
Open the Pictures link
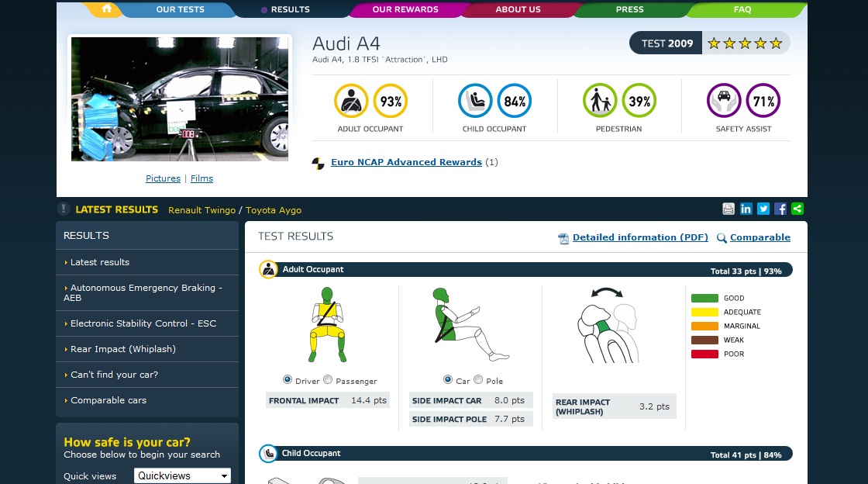pyautogui.click(x=163, y=178)
